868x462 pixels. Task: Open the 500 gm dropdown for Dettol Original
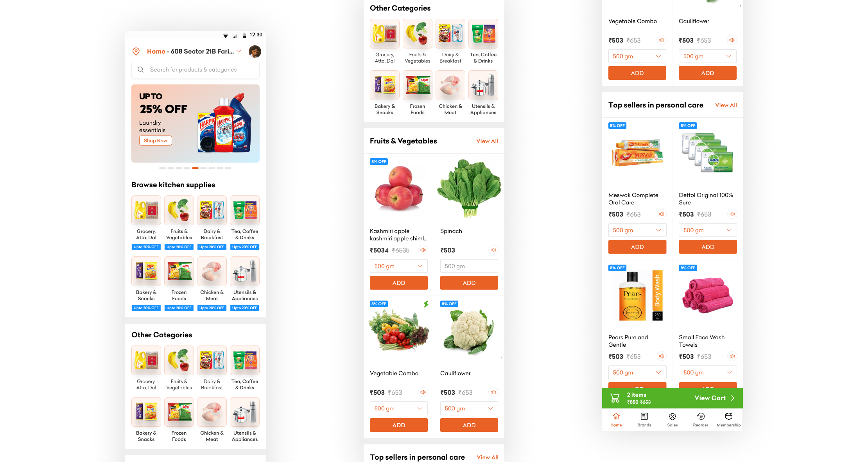708,230
